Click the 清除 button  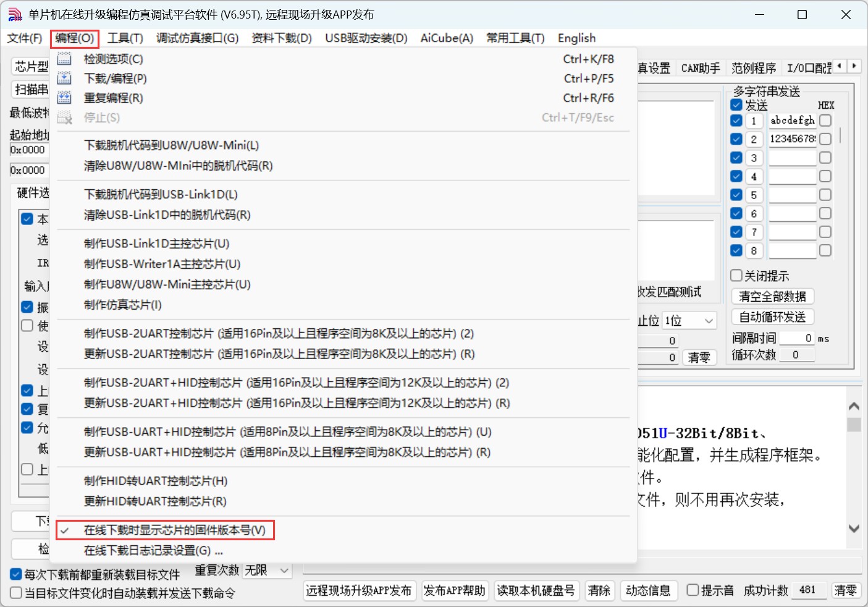tap(599, 590)
